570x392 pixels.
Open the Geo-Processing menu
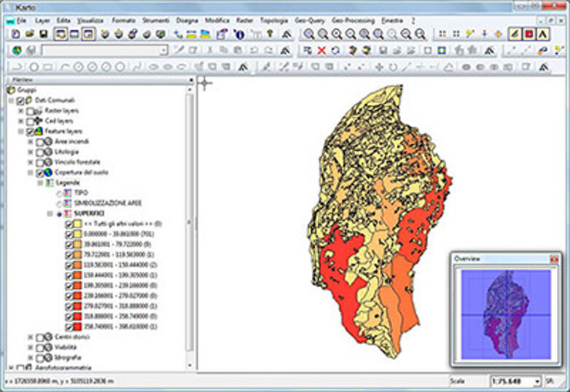351,20
